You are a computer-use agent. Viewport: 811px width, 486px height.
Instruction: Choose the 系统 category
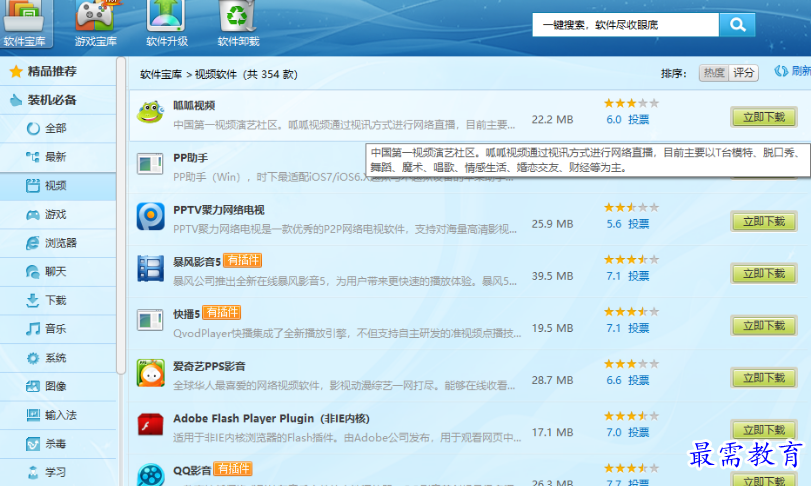tap(58, 358)
